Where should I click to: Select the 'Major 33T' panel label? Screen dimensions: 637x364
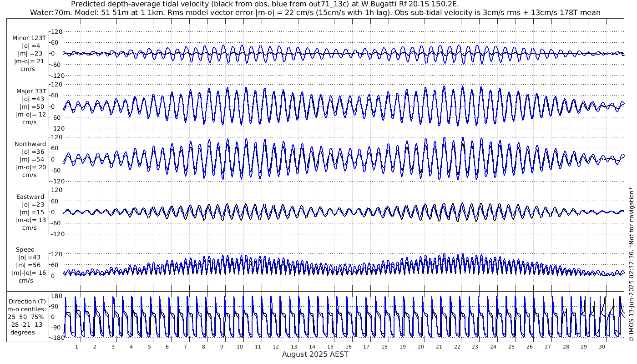(30, 91)
